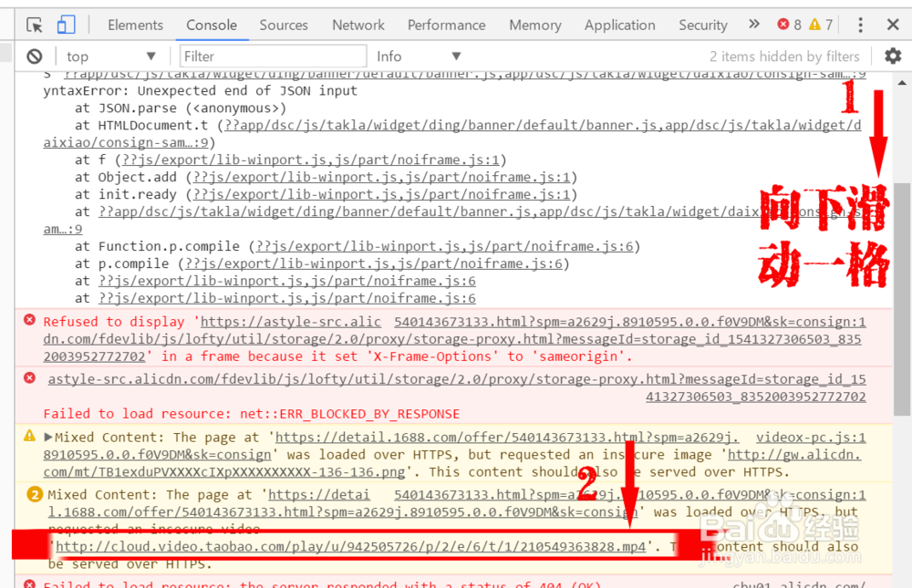Show more tabs via double chevron
The image size is (912, 588).
pyautogui.click(x=754, y=24)
